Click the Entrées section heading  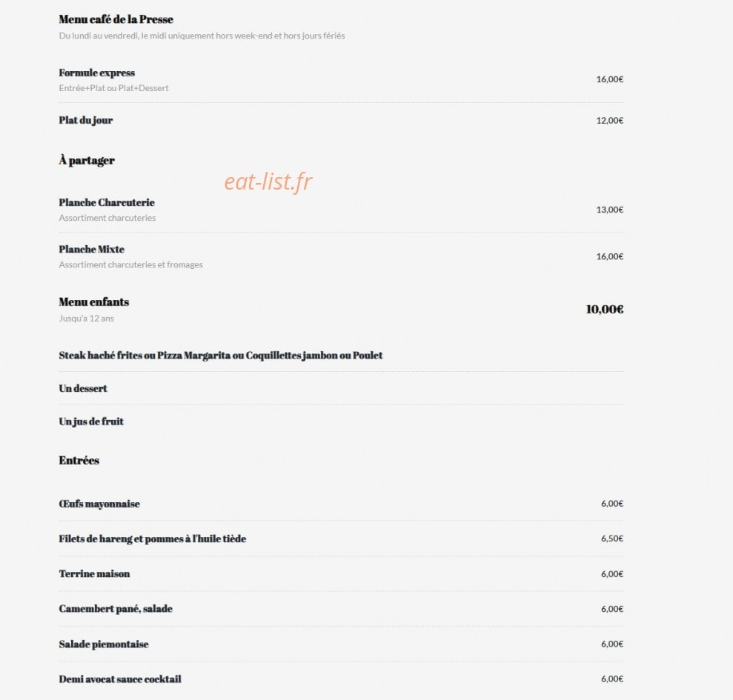(79, 460)
